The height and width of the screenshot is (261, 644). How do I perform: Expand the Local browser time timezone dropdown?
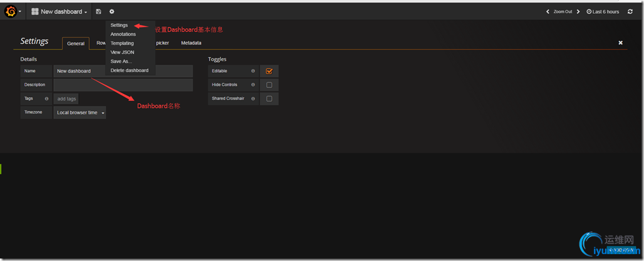coord(80,113)
